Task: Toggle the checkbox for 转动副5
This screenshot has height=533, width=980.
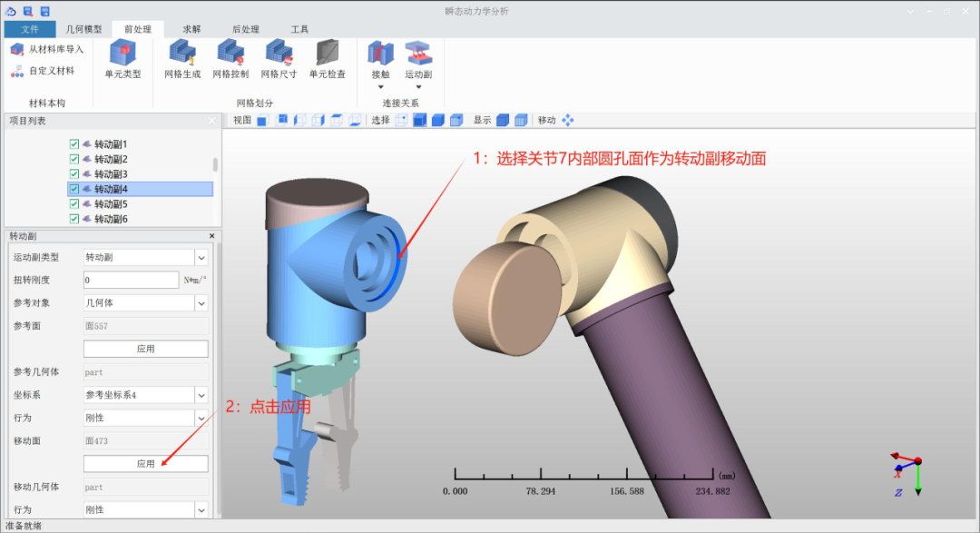Action: (74, 204)
